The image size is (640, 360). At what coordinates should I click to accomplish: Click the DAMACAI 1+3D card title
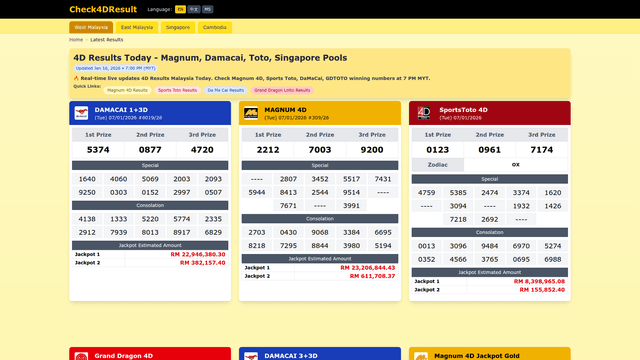pyautogui.click(x=121, y=110)
